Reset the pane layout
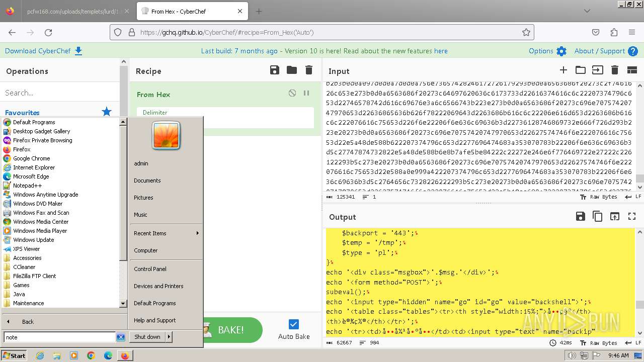Image resolution: width=644 pixels, height=362 pixels. (x=632, y=70)
